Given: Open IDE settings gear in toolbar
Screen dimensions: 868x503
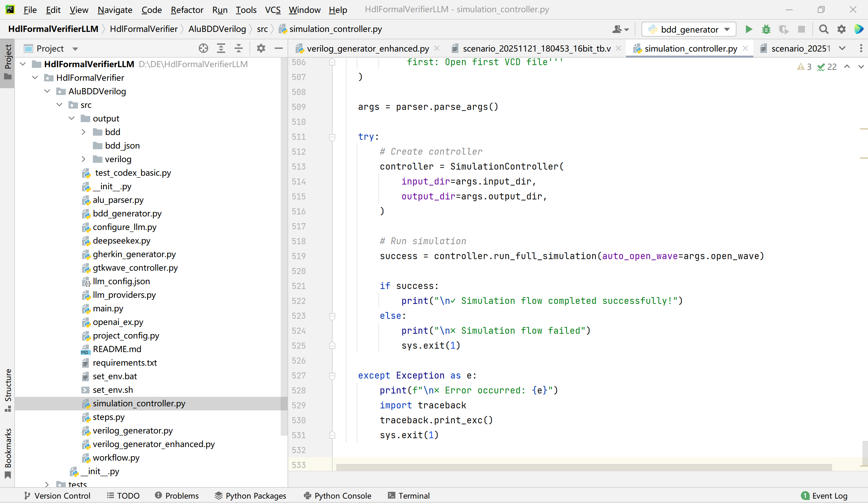Looking at the screenshot, I should pos(842,30).
